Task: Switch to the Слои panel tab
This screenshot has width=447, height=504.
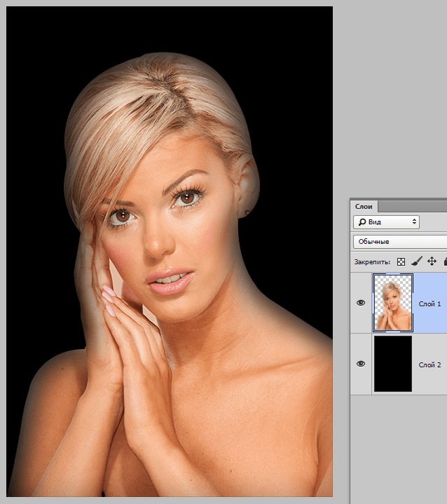Action: [364, 206]
